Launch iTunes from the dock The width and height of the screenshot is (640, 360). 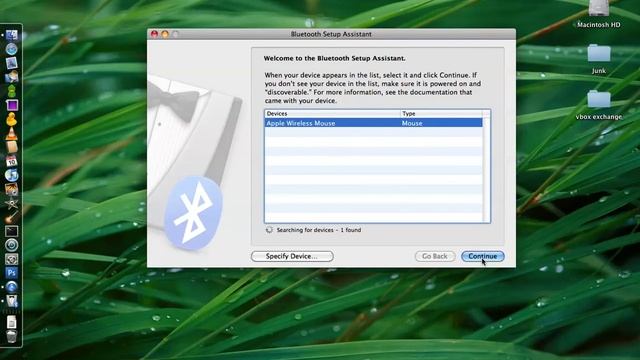[11, 175]
